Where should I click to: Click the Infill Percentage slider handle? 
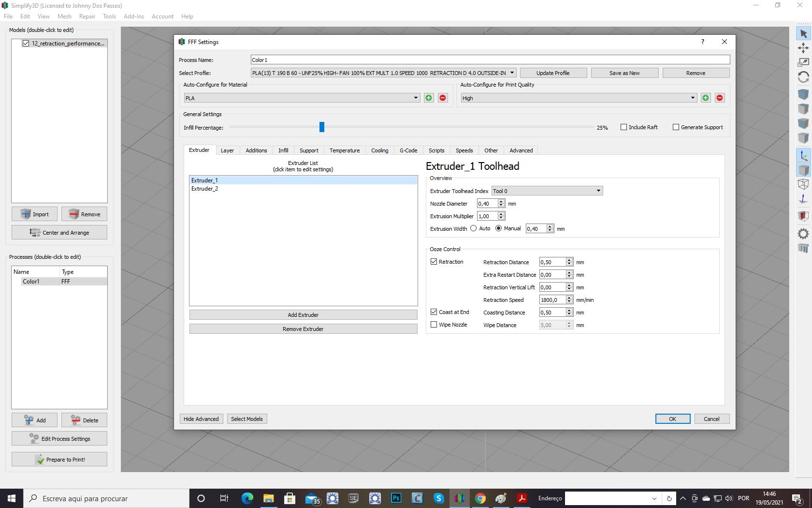click(x=322, y=127)
